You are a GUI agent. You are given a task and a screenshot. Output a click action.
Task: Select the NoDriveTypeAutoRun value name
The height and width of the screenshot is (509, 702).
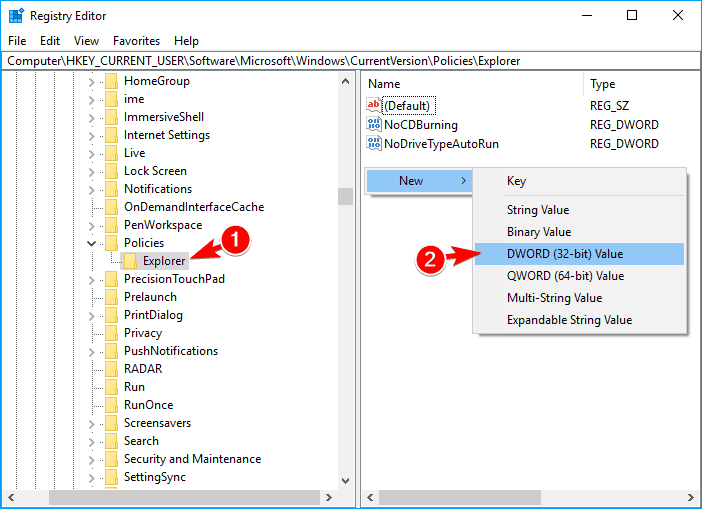[441, 144]
